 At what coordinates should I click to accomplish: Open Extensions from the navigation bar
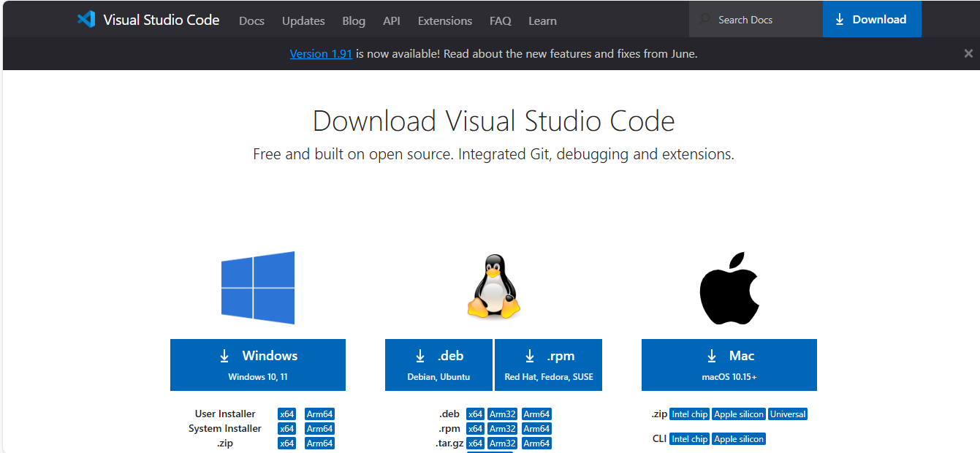[445, 20]
